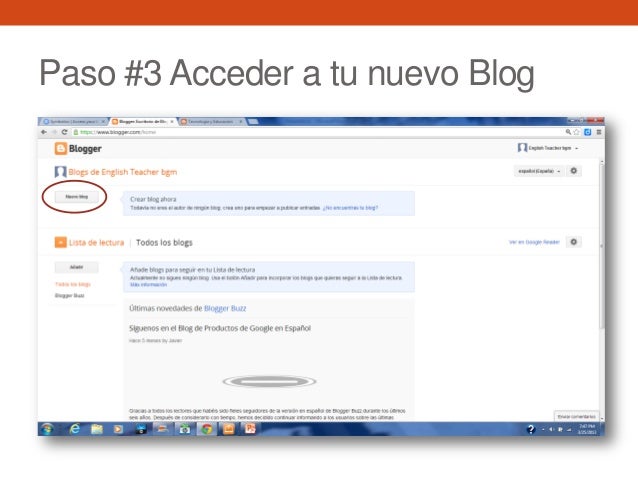Select Blogger Buzz in the sidebar list
638x479 pixels.
coord(70,296)
